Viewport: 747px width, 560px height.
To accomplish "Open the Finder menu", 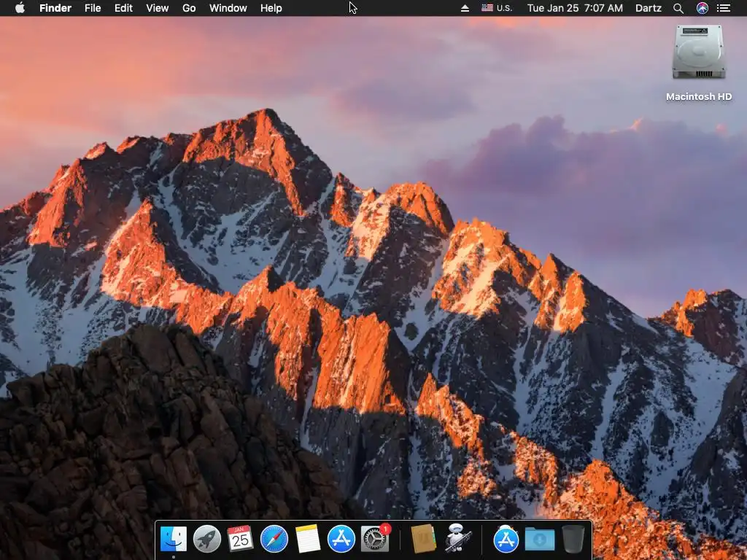I will pyautogui.click(x=55, y=8).
